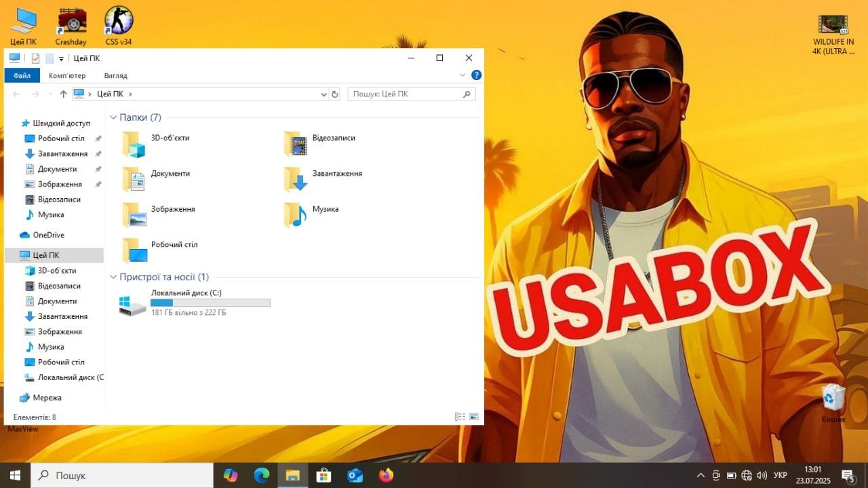The width and height of the screenshot is (868, 488).
Task: Select the Музика folder in Папки
Action: (311, 214)
